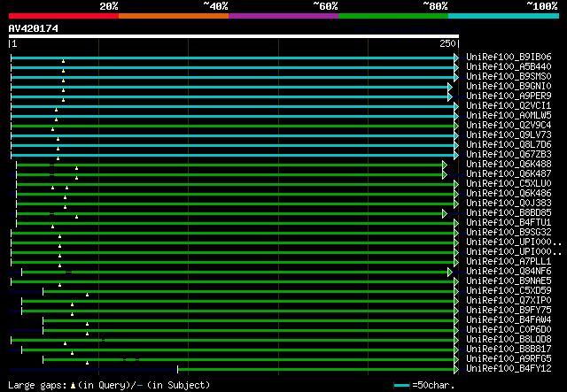The height and width of the screenshot is (392, 567).
Task: Click the 250 end-position label
Action: [x=447, y=43]
